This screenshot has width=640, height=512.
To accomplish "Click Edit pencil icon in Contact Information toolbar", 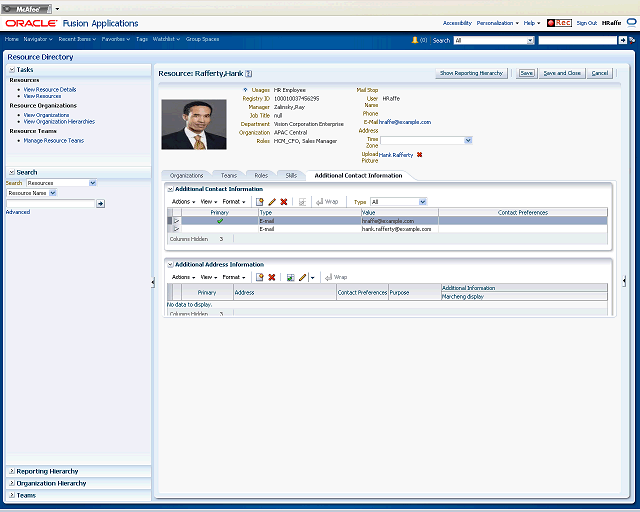I will point(272,202).
